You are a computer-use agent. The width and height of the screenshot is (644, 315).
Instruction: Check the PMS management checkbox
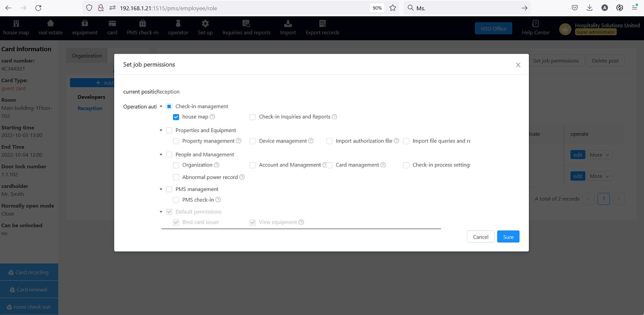(x=169, y=189)
